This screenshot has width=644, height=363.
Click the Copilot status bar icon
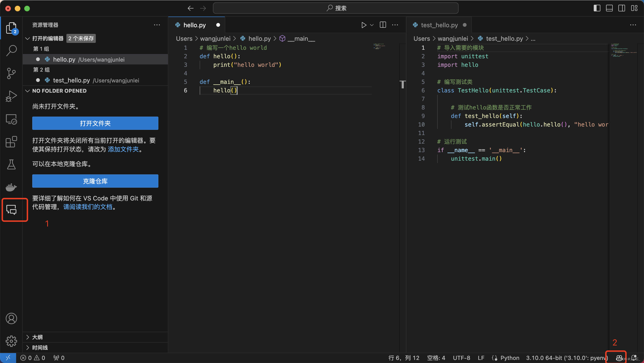click(619, 358)
